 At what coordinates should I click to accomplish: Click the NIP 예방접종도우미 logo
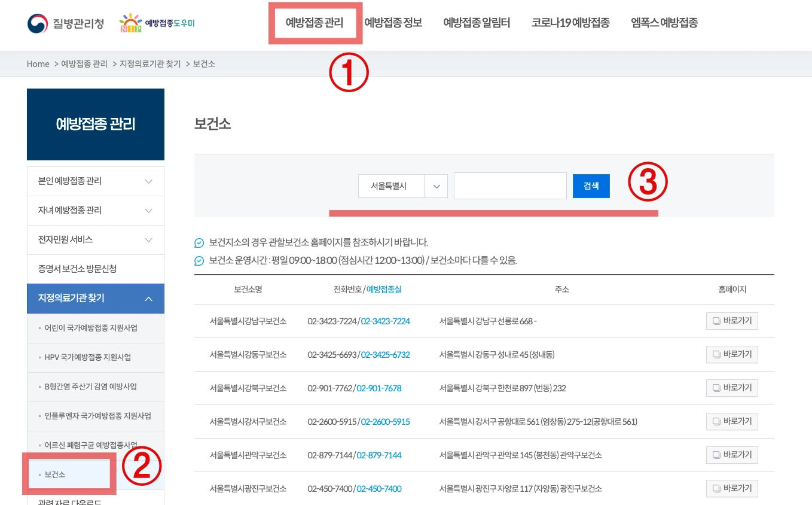coord(157,23)
